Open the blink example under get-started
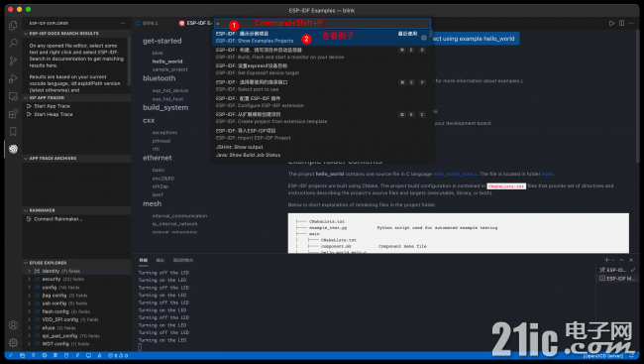644x364 pixels. [158, 53]
